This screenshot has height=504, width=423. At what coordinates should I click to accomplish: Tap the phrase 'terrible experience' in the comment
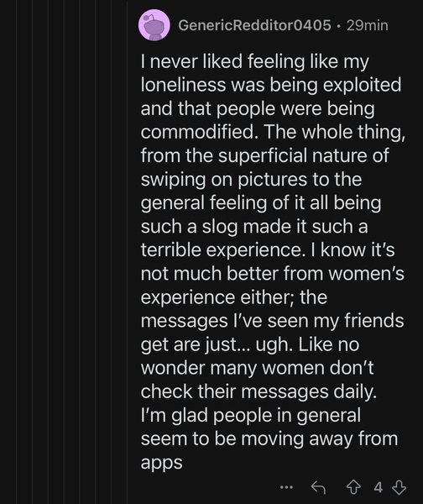(x=222, y=250)
